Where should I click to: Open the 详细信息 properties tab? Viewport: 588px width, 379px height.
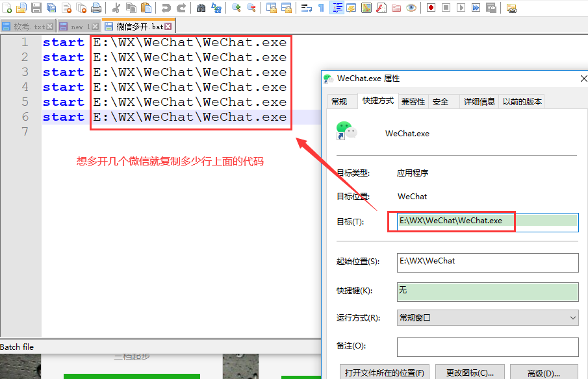pyautogui.click(x=479, y=101)
